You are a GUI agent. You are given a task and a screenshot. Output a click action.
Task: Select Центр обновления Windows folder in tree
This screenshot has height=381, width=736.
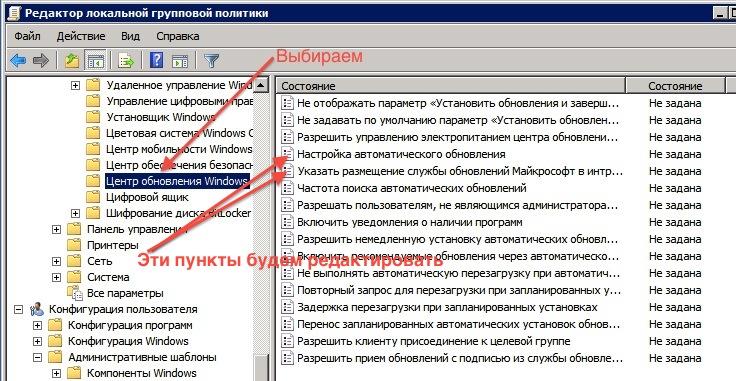click(x=177, y=181)
